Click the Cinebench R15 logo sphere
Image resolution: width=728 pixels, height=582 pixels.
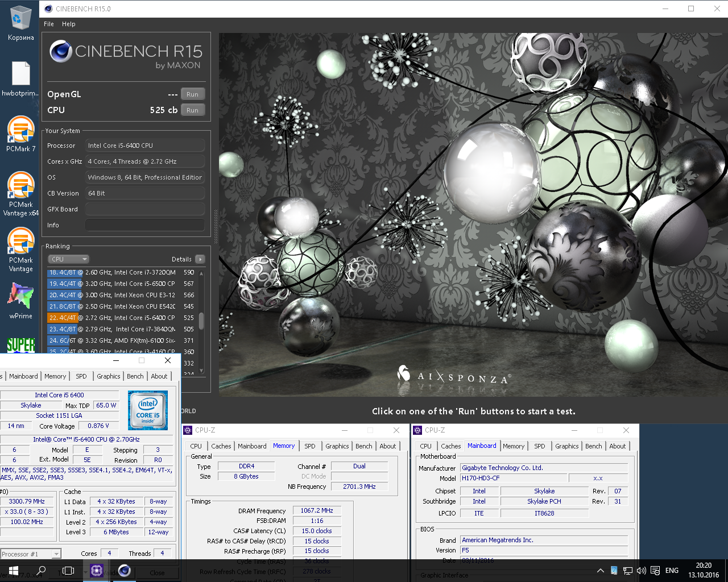pyautogui.click(x=60, y=51)
